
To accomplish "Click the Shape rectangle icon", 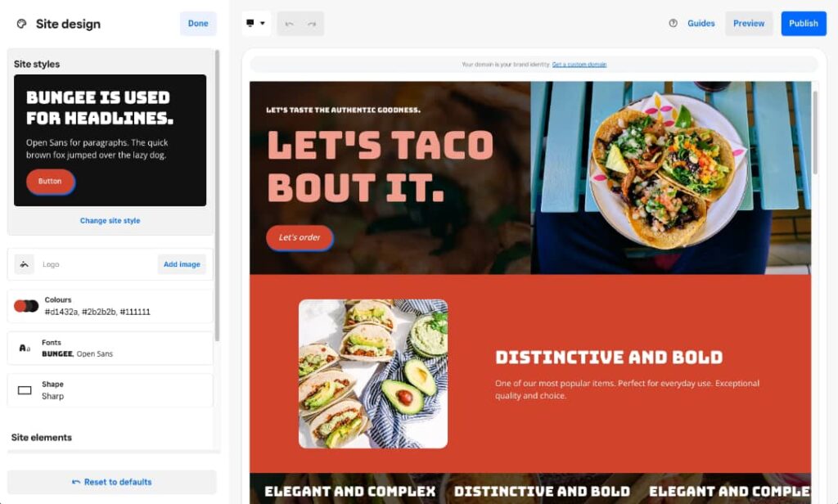I will tap(25, 390).
